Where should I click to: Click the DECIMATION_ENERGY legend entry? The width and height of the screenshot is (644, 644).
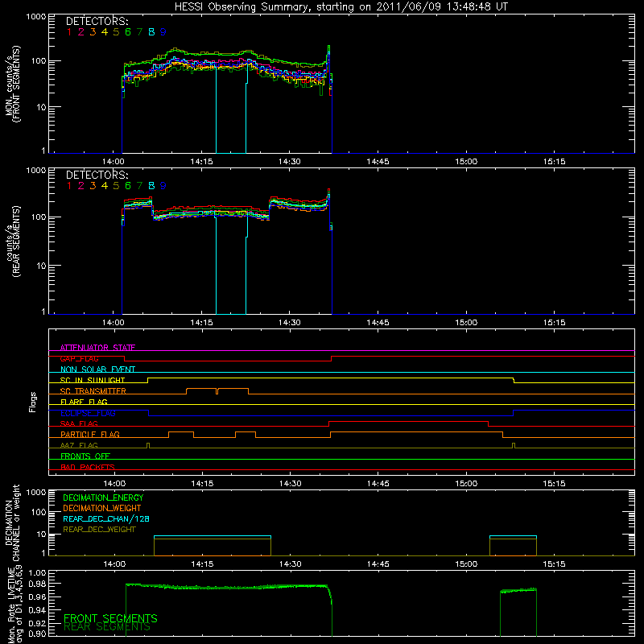pyautogui.click(x=103, y=497)
